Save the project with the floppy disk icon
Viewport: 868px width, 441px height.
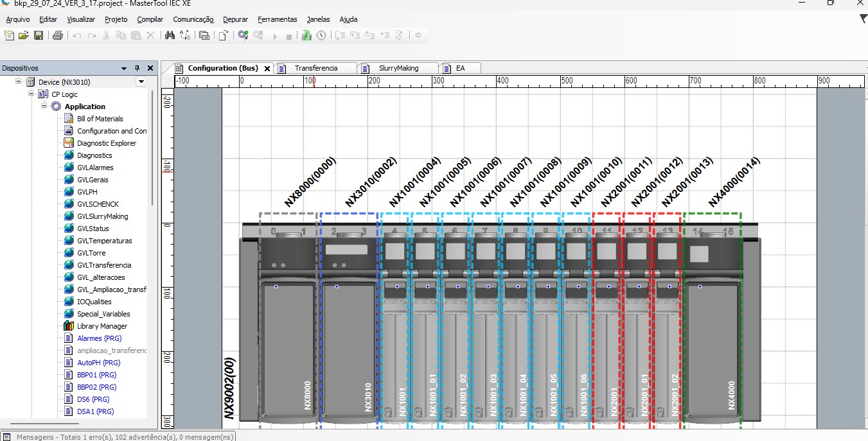click(39, 35)
